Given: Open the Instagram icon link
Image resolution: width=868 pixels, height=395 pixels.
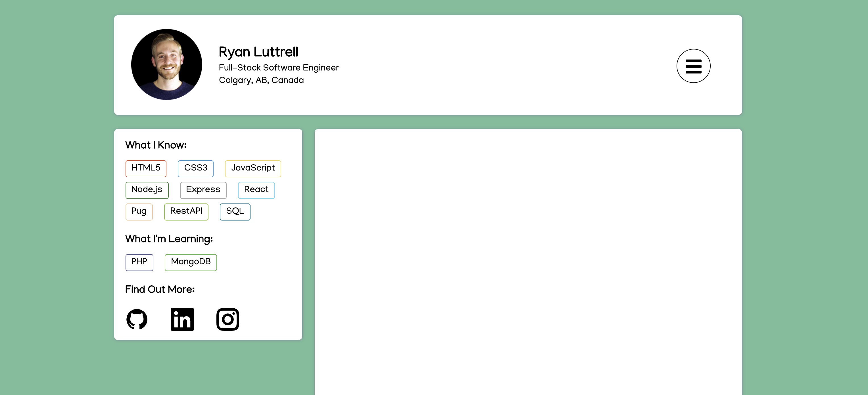Looking at the screenshot, I should point(228,319).
